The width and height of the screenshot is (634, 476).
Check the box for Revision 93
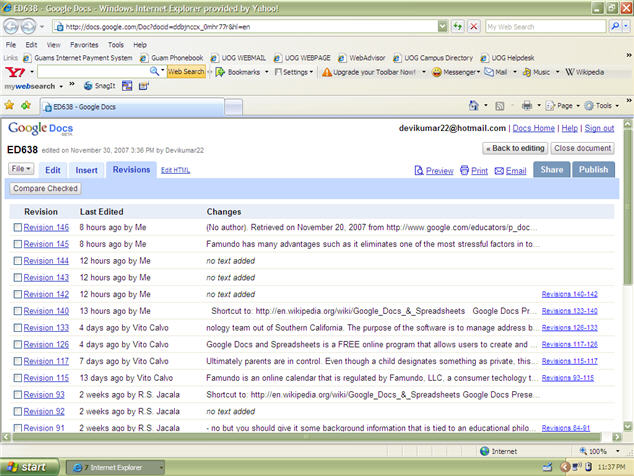(17, 395)
